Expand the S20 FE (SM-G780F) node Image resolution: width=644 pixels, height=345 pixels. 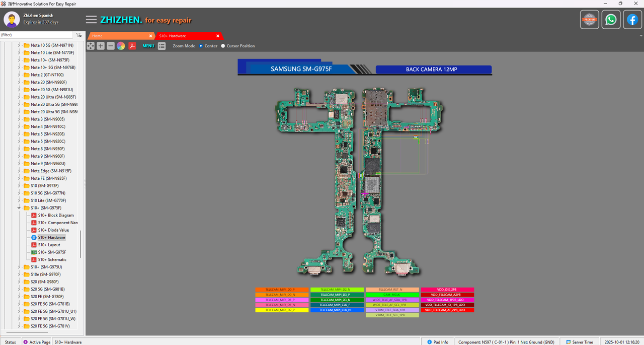tap(19, 297)
